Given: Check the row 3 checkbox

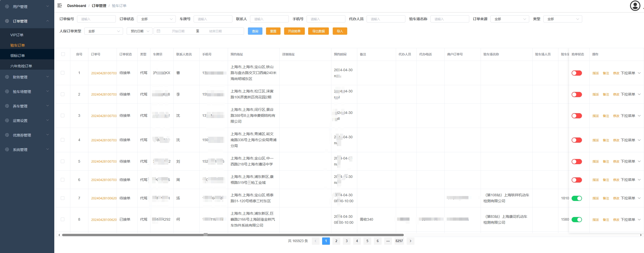Looking at the screenshot, I should pyautogui.click(x=63, y=115).
